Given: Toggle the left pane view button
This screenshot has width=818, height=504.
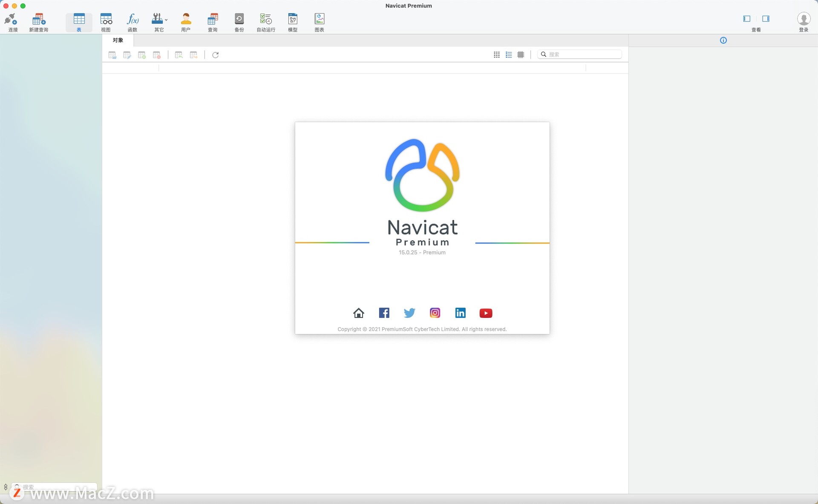Looking at the screenshot, I should [x=746, y=19].
